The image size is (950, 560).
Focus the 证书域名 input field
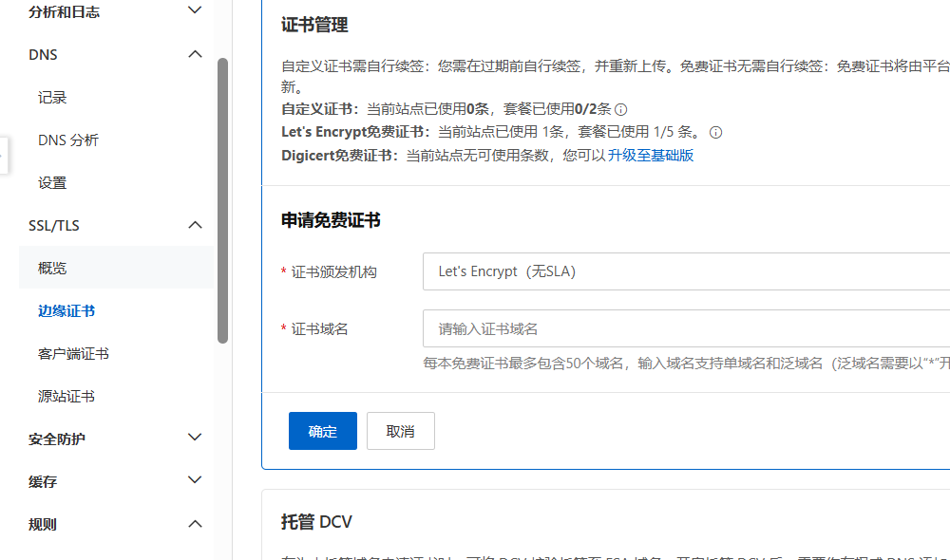coord(686,329)
